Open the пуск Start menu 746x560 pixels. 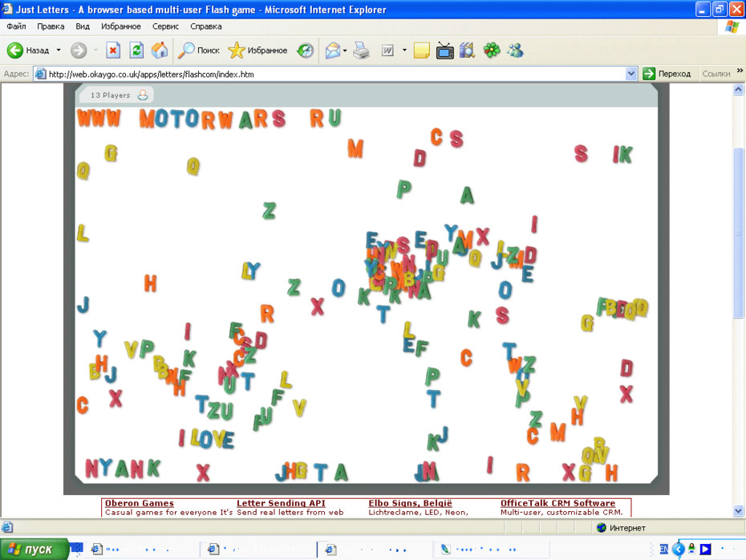point(34,549)
